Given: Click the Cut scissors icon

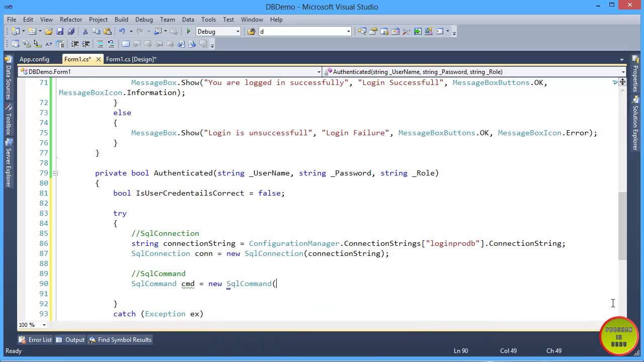Looking at the screenshot, I should tap(85, 31).
